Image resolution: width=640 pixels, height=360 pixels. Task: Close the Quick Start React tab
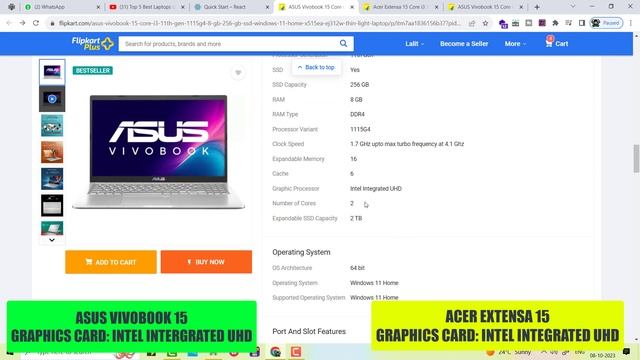(267, 7)
